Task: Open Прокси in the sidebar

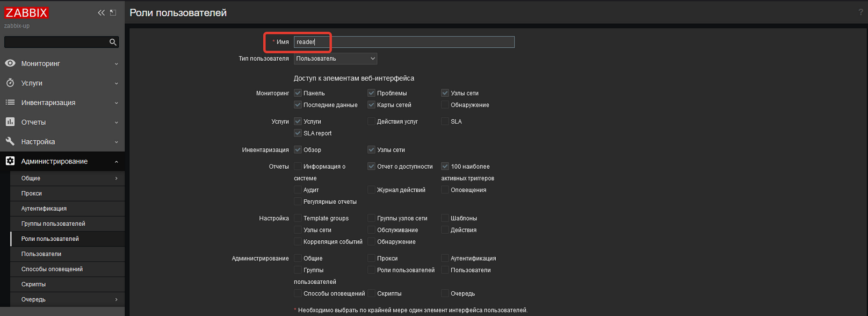Action: point(68,193)
